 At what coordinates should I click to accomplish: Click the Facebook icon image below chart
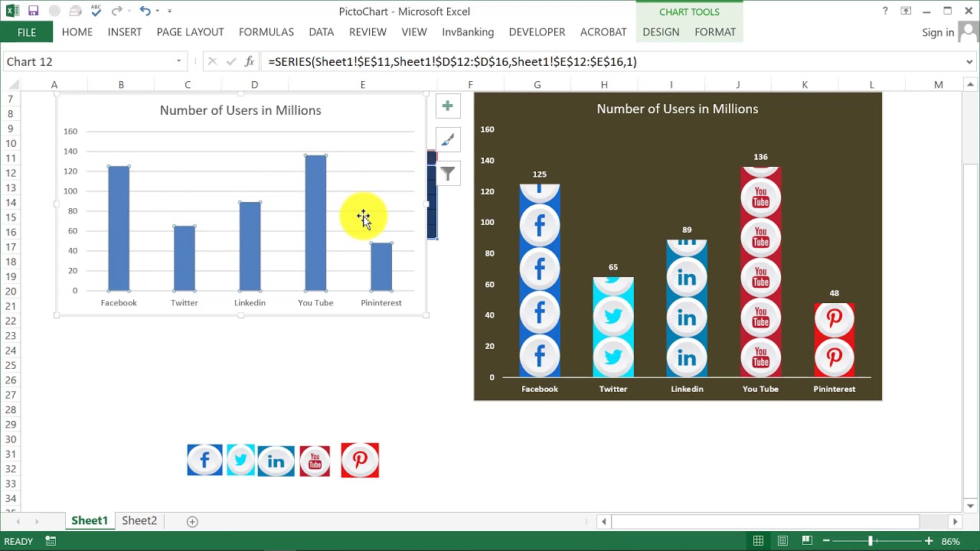(x=204, y=460)
